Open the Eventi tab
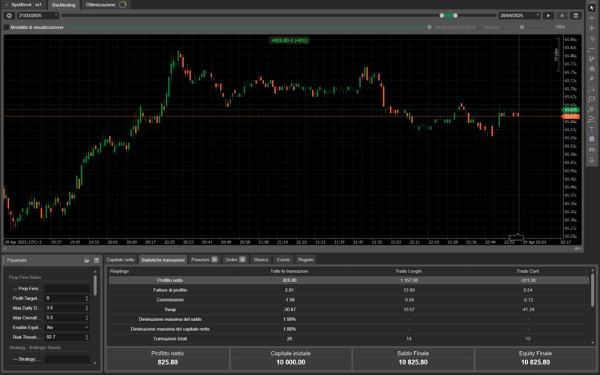 [283, 260]
